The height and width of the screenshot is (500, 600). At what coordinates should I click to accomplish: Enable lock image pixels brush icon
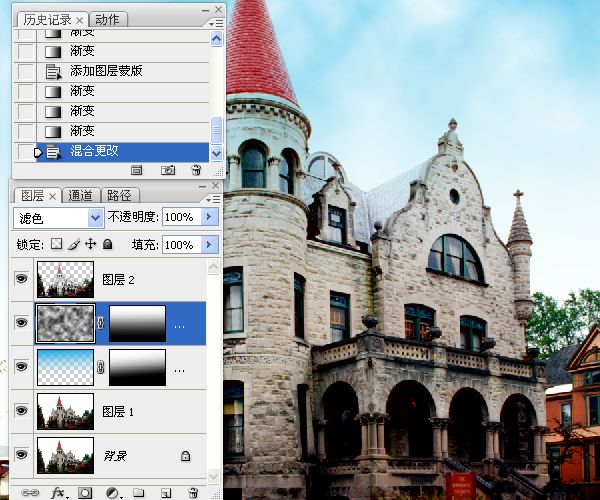pyautogui.click(x=74, y=244)
